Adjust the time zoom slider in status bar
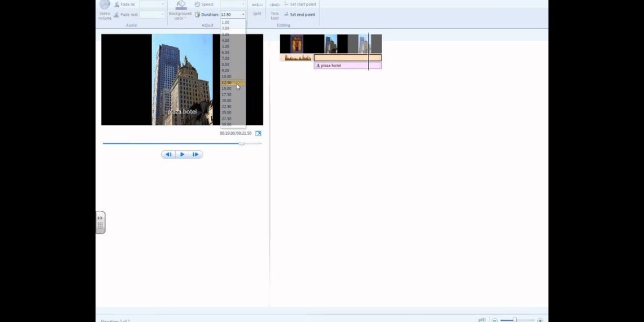 [x=515, y=320]
